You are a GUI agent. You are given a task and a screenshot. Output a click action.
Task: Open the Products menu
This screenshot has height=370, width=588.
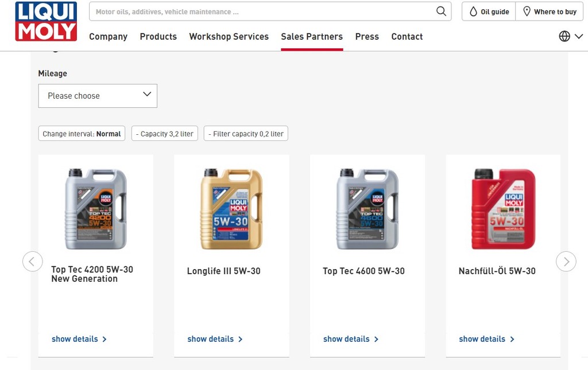(158, 36)
